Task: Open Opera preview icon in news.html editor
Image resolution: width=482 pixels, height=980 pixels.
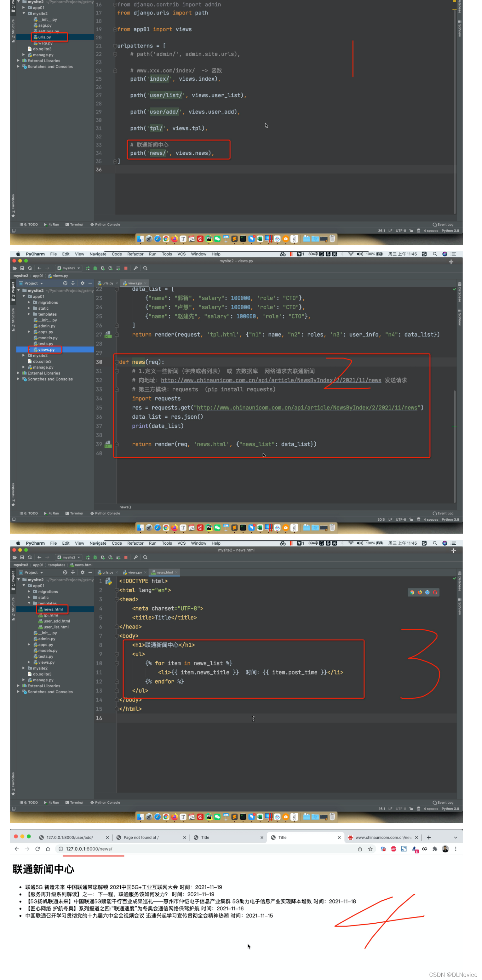Action: click(435, 592)
